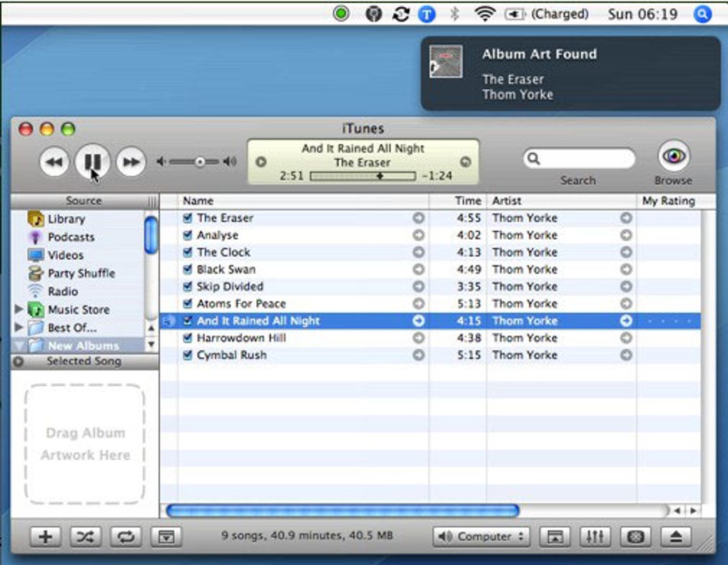Eject disc with the eject button

pos(676,536)
